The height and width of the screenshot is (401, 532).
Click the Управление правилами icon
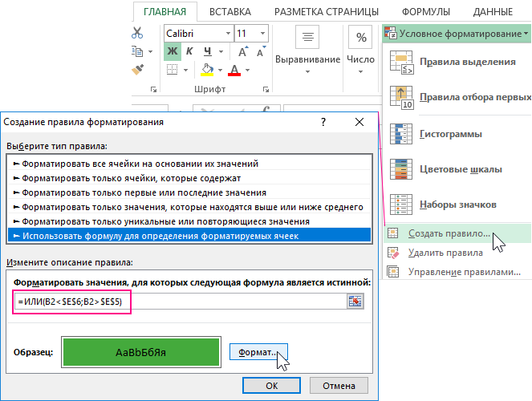pyautogui.click(x=393, y=272)
